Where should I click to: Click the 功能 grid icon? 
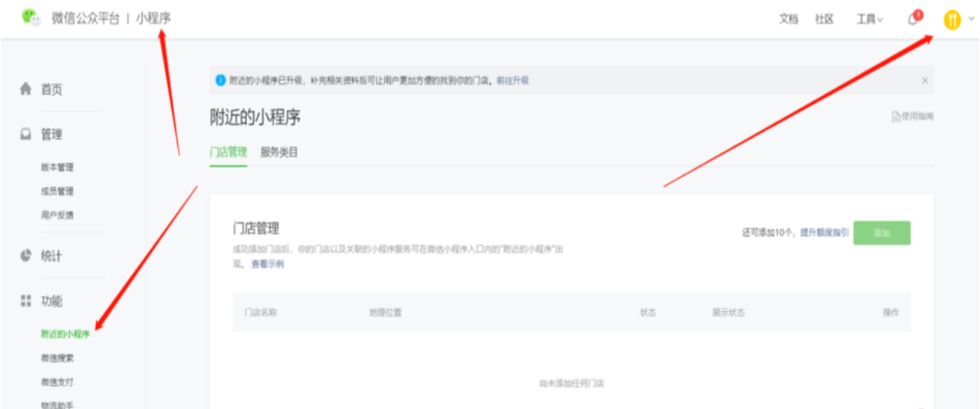tap(25, 301)
